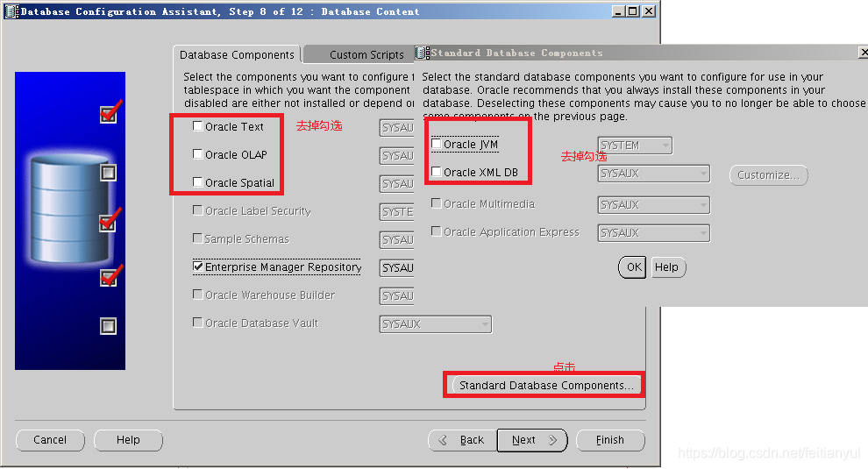Toggle the Oracle Warehouse Builder checkbox
This screenshot has width=868, height=469.
[197, 294]
